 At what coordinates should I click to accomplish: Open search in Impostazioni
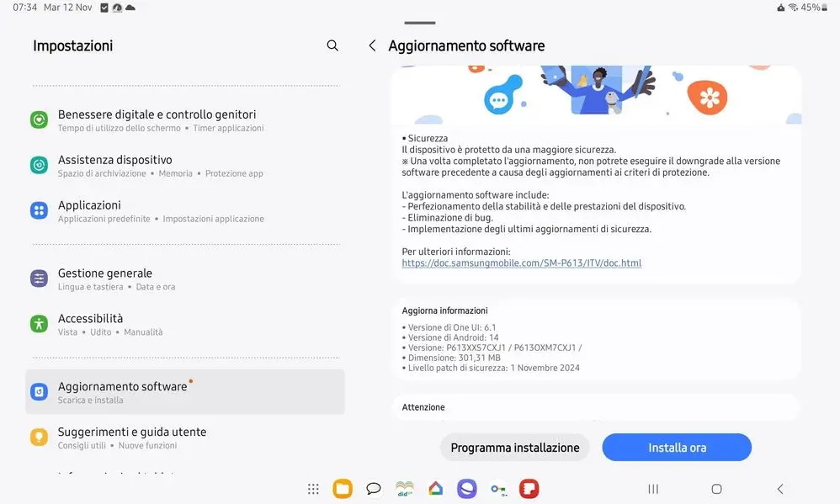click(332, 45)
